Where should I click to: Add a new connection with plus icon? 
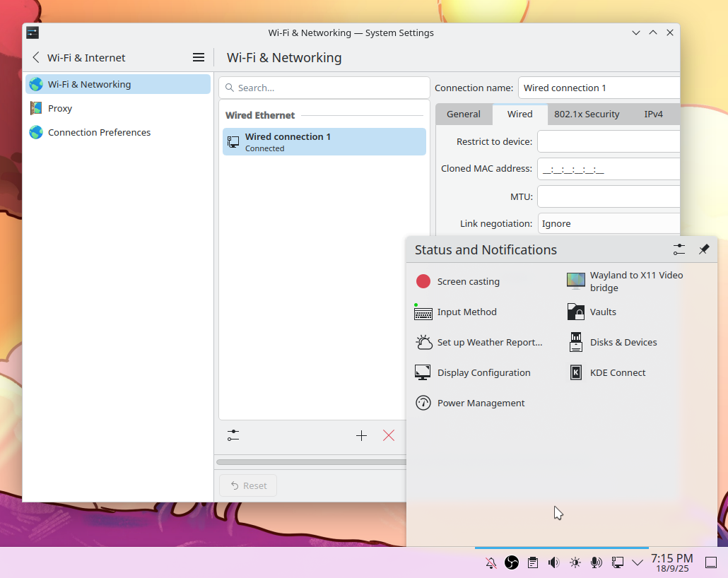[361, 435]
